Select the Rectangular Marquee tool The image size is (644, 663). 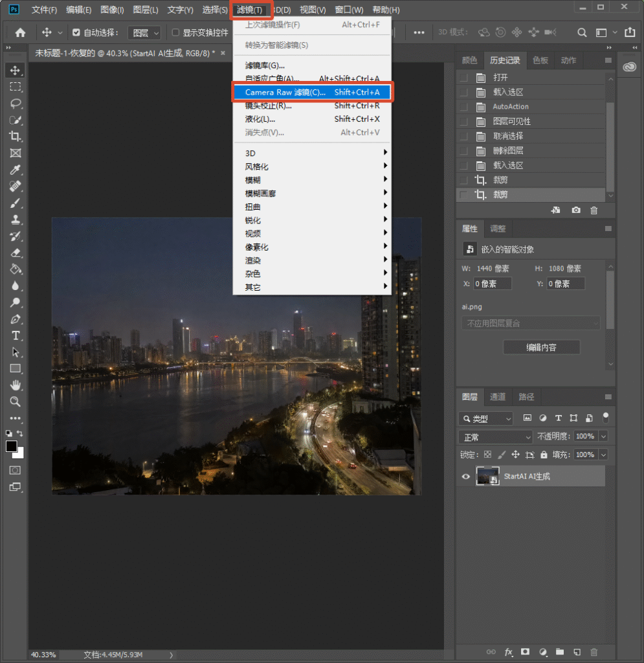[x=16, y=87]
